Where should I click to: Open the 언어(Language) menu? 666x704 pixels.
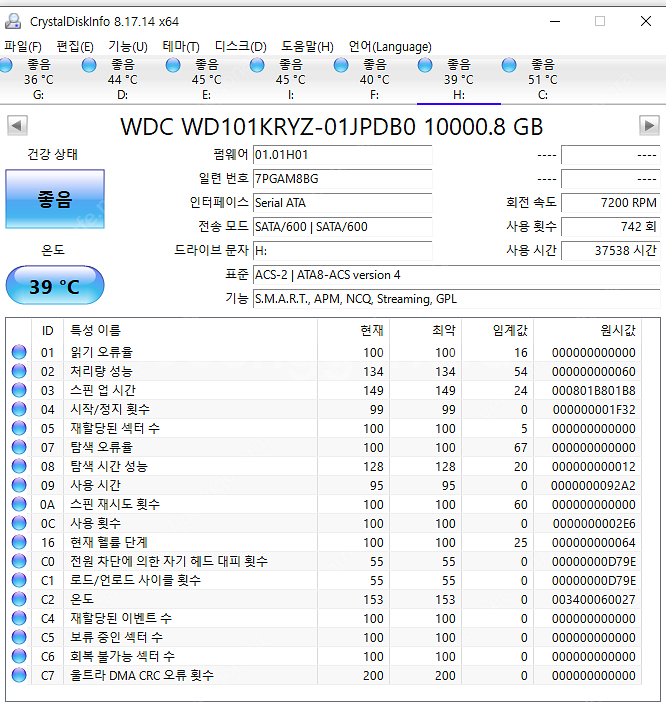[x=390, y=47]
